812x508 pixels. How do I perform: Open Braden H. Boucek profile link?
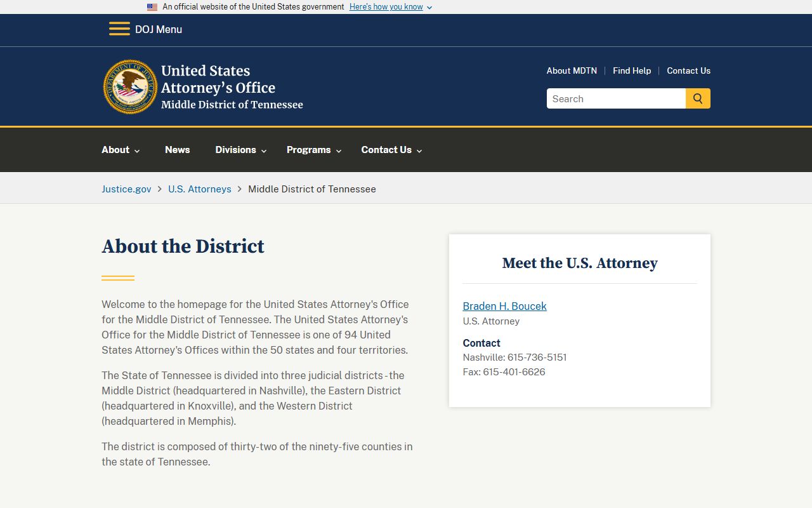pos(504,306)
